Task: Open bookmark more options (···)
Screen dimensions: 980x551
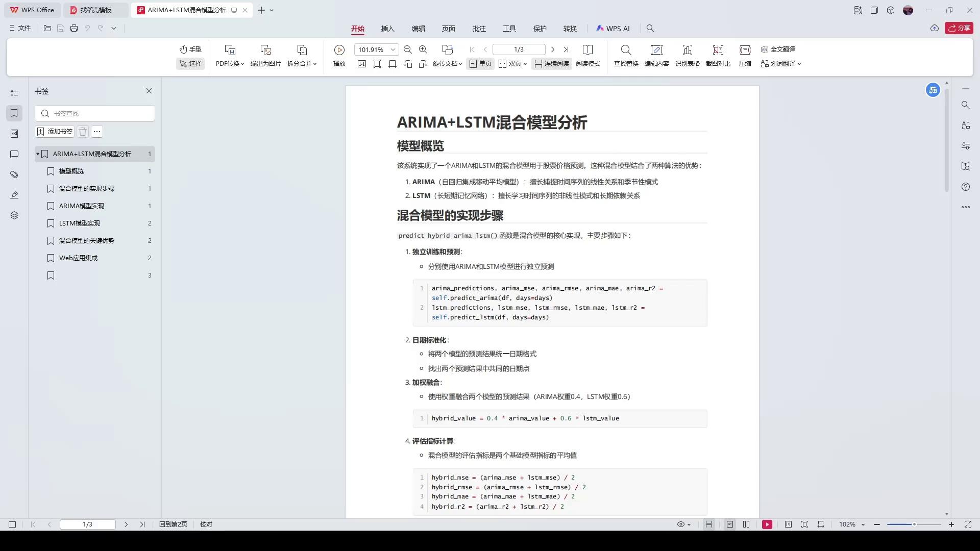Action: (97, 132)
